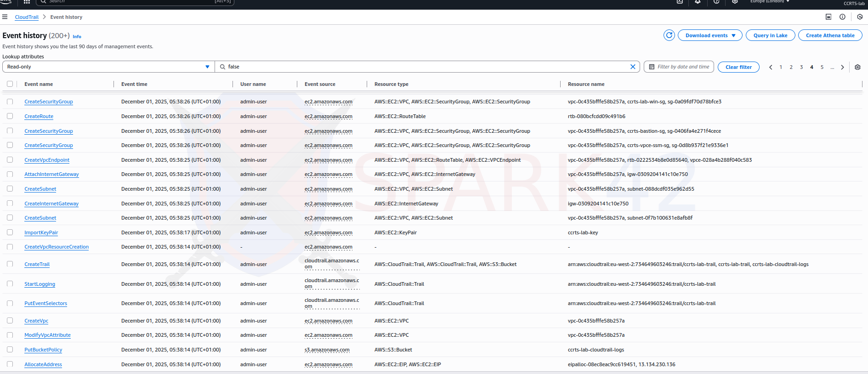Screen dimensions: 868x374
Task: Click the Event source column header
Action: click(320, 84)
